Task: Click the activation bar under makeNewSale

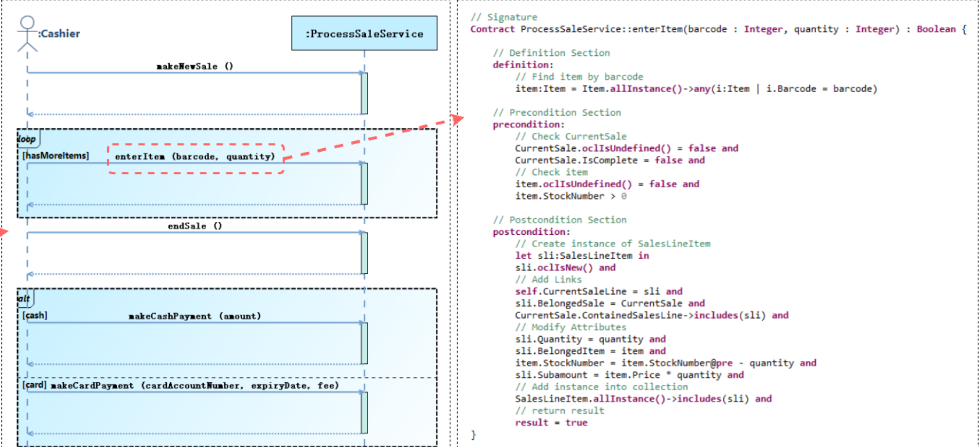Action: (x=365, y=93)
